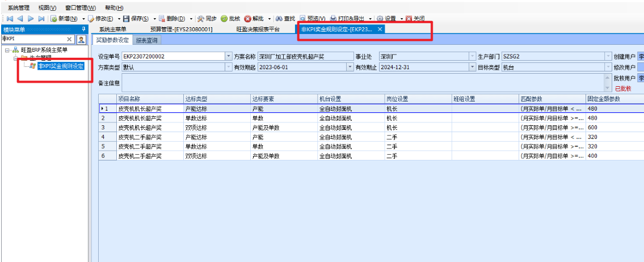Close the 非KPI奖金规则设定 tab

[x=380, y=29]
